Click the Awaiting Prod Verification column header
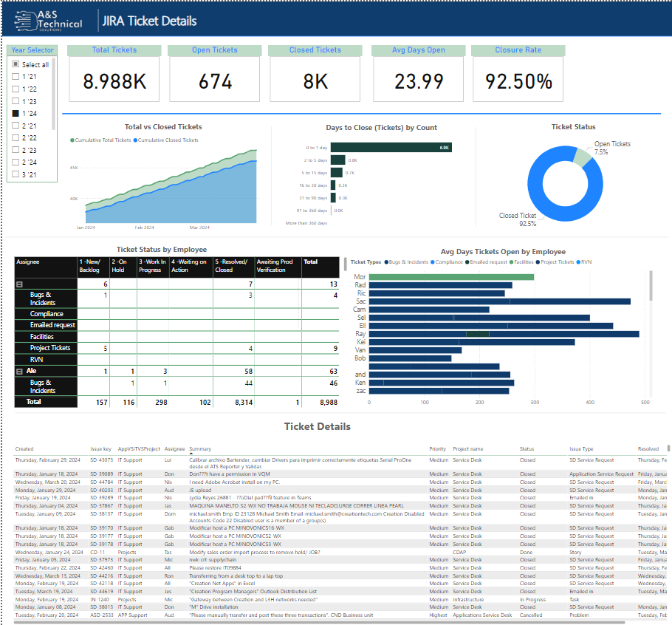Image resolution: width=672 pixels, height=625 pixels. [278, 266]
